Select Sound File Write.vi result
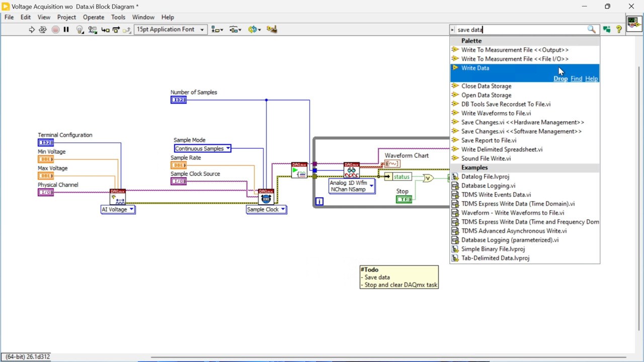 pyautogui.click(x=525, y=158)
